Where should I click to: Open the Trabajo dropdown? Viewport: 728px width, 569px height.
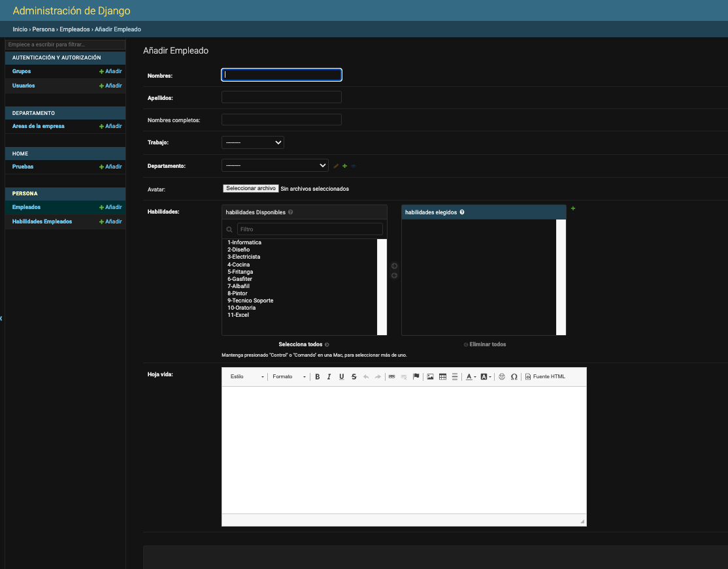pos(252,142)
